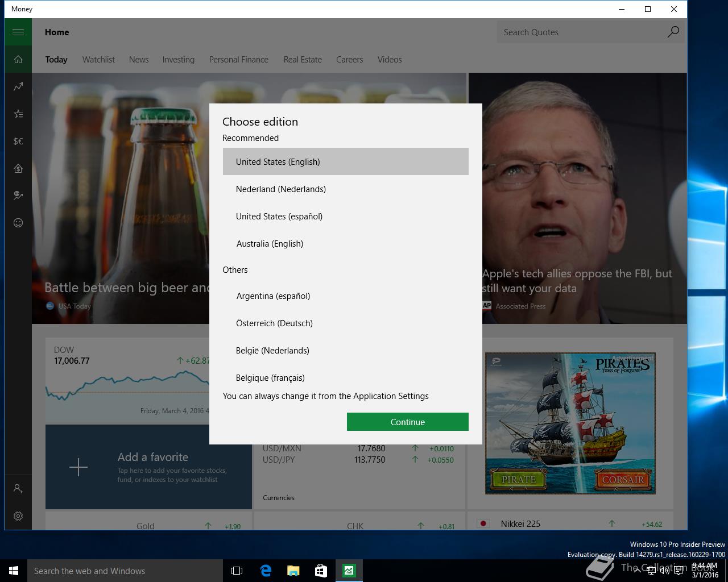Open Currencies via sidebar $€ icon
This screenshot has height=582, width=728.
coord(18,142)
